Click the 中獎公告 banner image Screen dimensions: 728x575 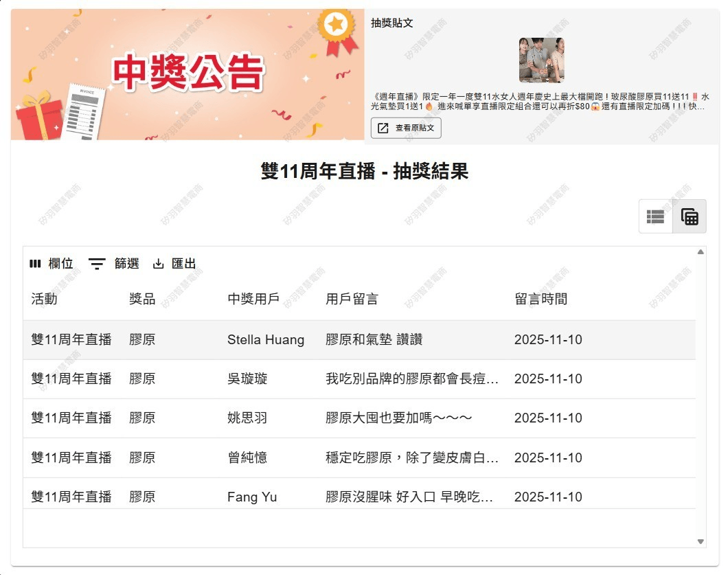click(187, 74)
